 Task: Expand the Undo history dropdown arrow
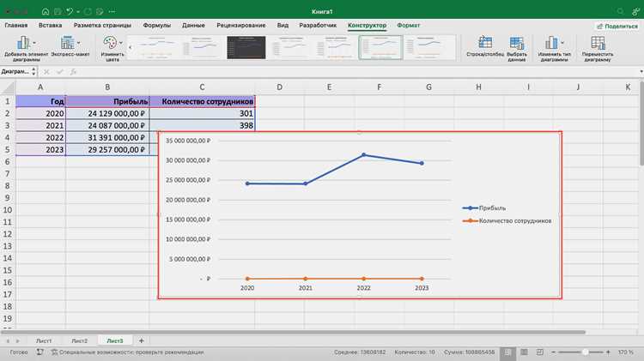click(78, 12)
